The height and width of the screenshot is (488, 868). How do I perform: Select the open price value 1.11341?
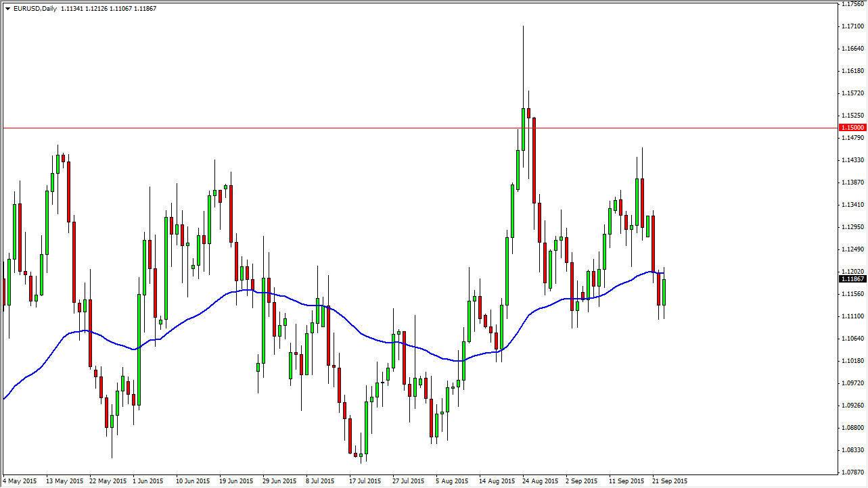(72, 9)
